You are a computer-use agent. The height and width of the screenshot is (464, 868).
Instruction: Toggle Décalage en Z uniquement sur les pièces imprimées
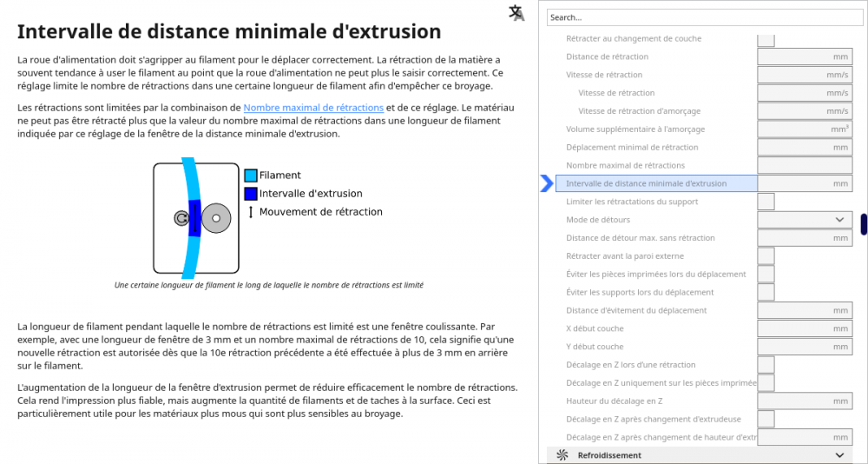(x=766, y=383)
